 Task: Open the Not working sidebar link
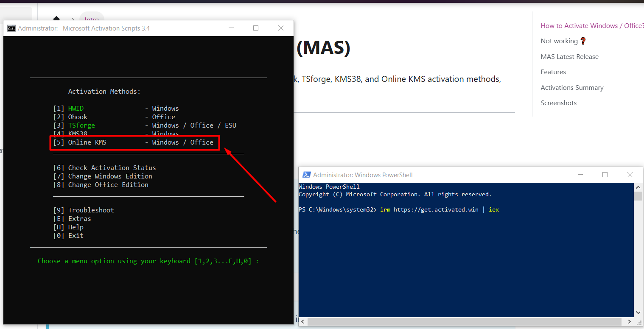point(563,41)
